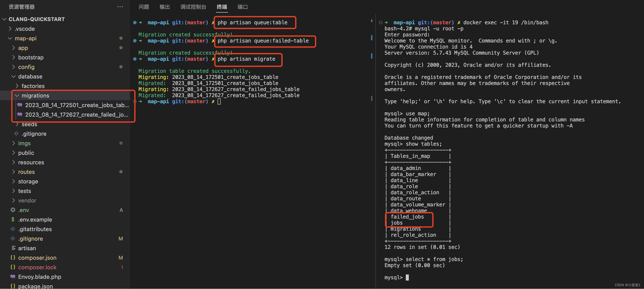Click the green dot beside imgs folder

tap(121, 143)
